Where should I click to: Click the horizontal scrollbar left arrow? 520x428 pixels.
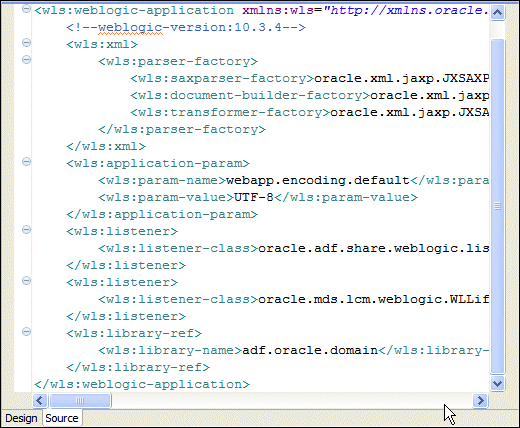tap(40, 400)
